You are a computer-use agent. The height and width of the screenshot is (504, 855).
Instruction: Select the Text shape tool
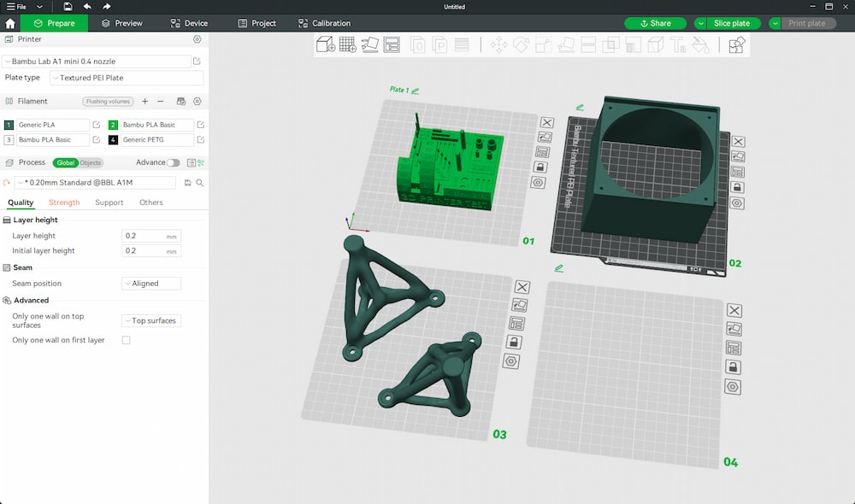[x=678, y=44]
